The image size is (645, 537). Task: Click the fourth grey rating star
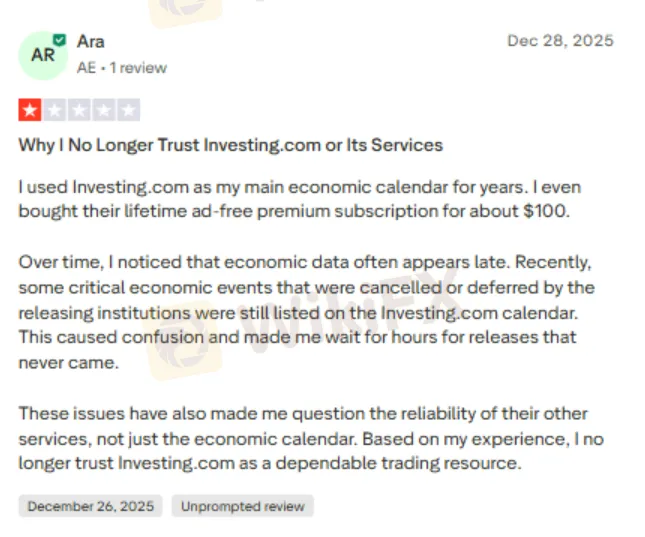(104, 110)
